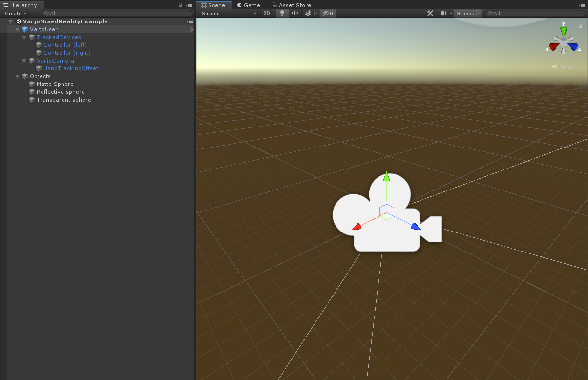This screenshot has width=588, height=380.
Task: Collapse the VarjoCamera node
Action: [24, 61]
